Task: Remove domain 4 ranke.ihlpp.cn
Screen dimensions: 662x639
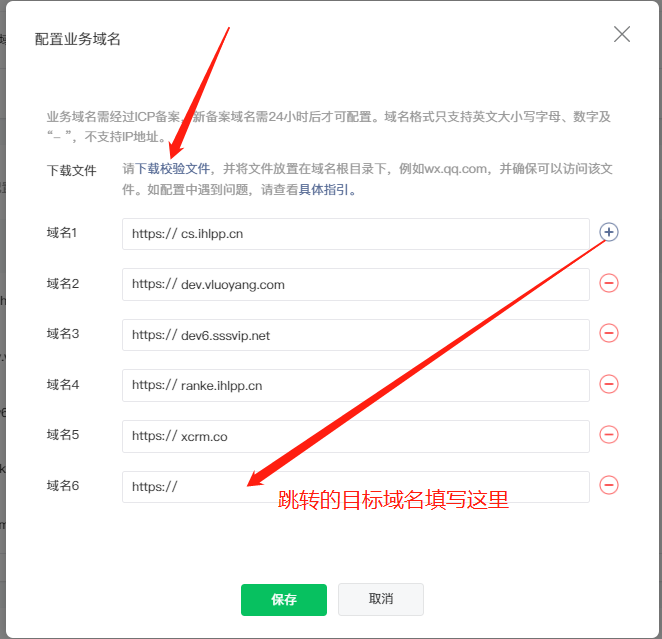Action: pyautogui.click(x=609, y=384)
